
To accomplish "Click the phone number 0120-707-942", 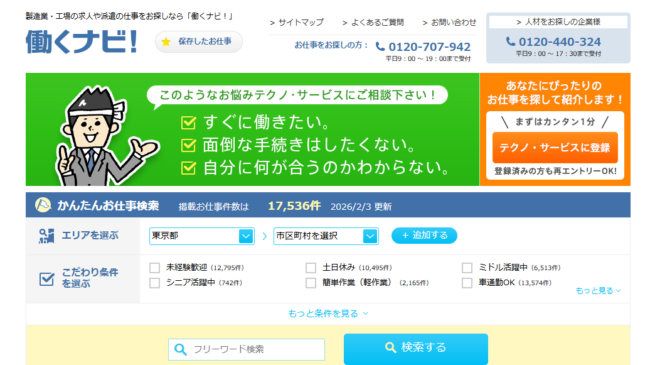I will coord(429,47).
